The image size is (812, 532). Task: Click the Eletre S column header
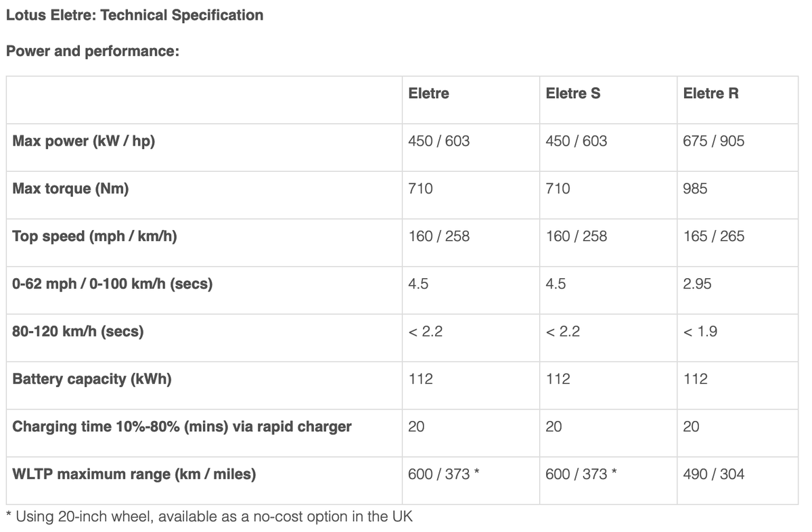tap(572, 93)
